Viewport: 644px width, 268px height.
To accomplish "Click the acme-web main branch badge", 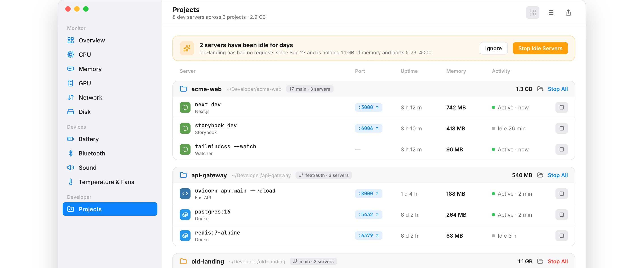I will (309, 89).
